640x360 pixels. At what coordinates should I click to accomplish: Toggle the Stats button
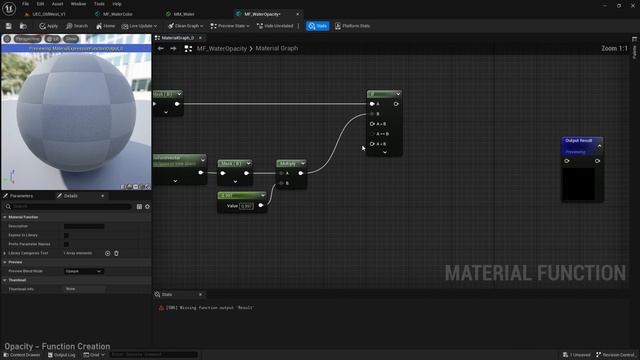click(318, 26)
